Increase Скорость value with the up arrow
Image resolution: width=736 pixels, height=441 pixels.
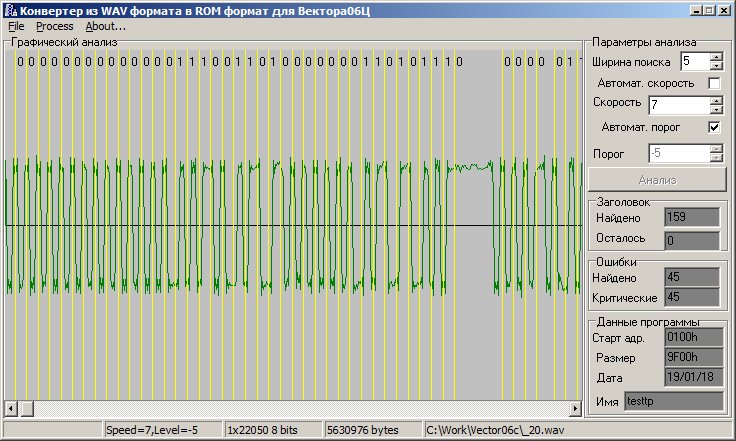coord(715,100)
